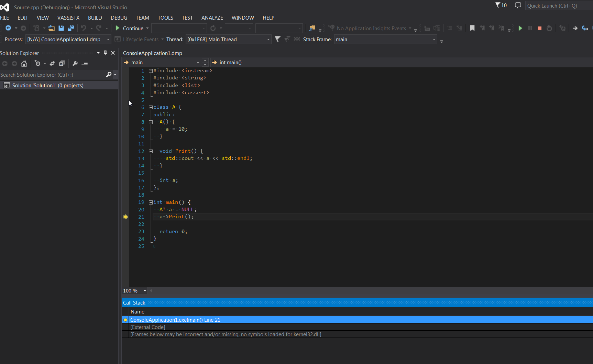Click the Find in Files icon

[312, 28]
